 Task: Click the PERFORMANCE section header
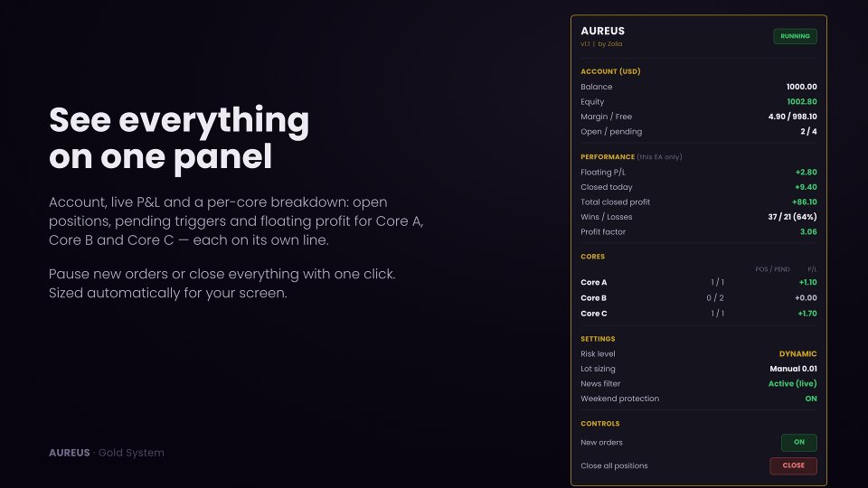[608, 156]
